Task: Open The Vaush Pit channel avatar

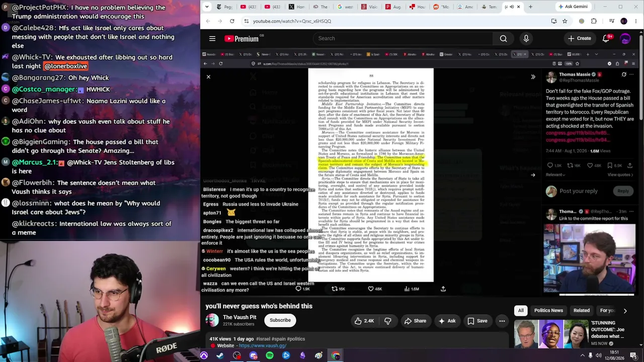Action: 212,320
